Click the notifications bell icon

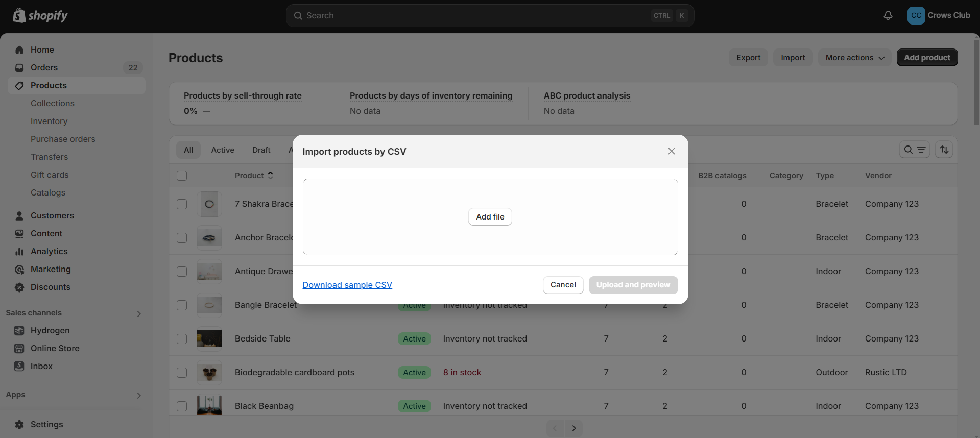tap(888, 15)
